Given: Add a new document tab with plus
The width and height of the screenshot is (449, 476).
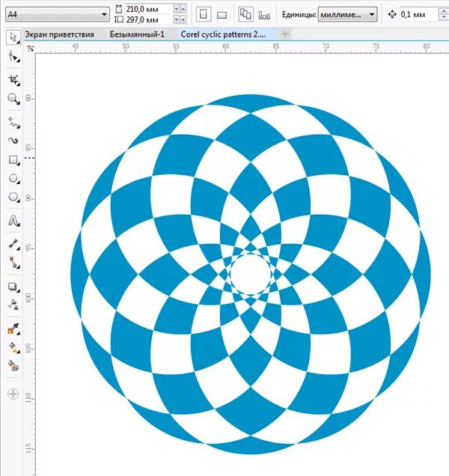Looking at the screenshot, I should click(x=285, y=34).
